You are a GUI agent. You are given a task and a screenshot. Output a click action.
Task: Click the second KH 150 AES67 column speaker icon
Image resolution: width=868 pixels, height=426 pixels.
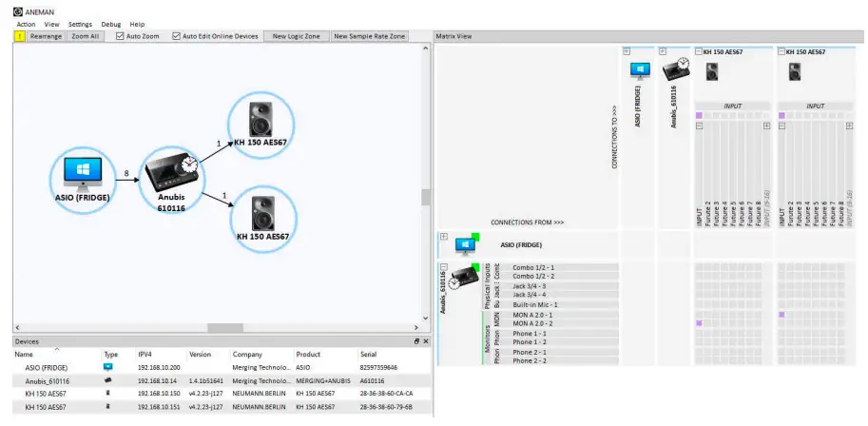pos(795,71)
